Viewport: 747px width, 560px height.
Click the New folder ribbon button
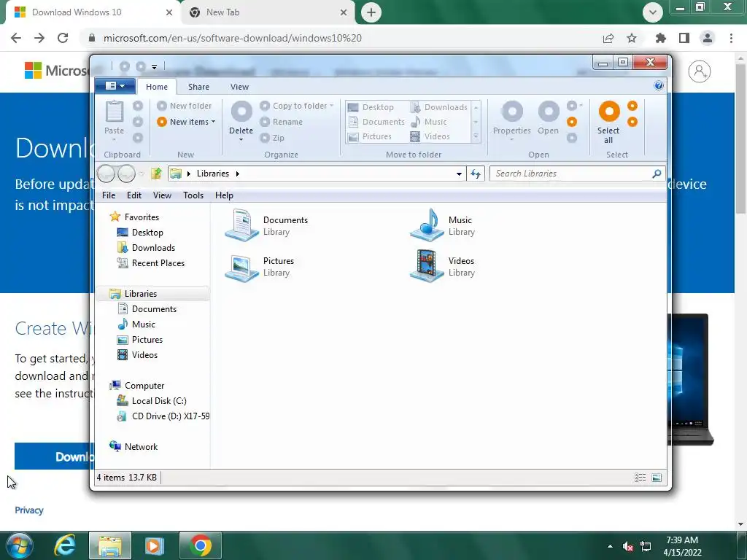(x=184, y=106)
